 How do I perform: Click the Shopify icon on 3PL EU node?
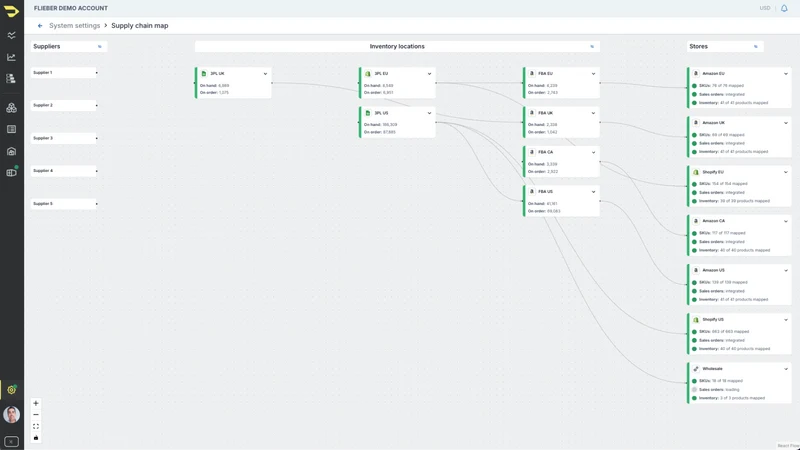click(x=368, y=73)
